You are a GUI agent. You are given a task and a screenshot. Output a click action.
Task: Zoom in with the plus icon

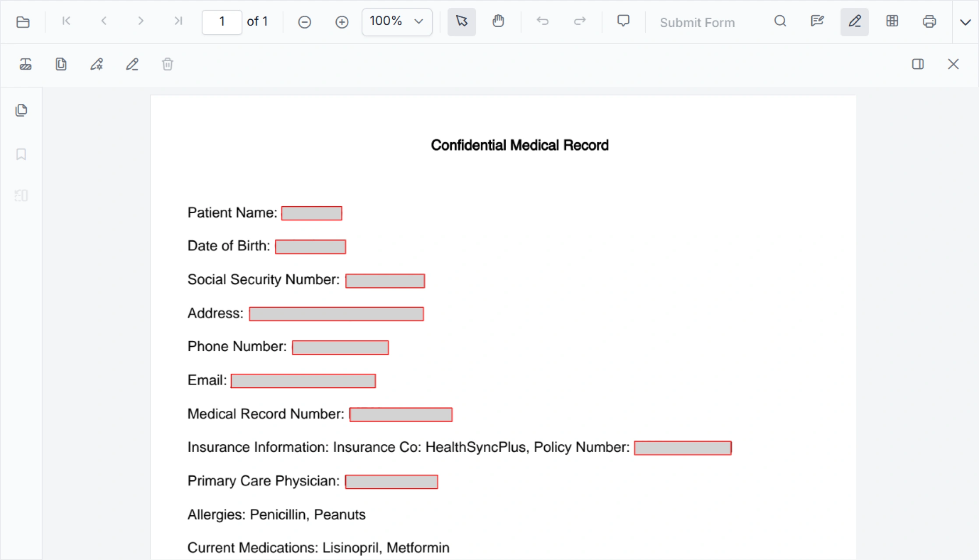[x=342, y=22]
